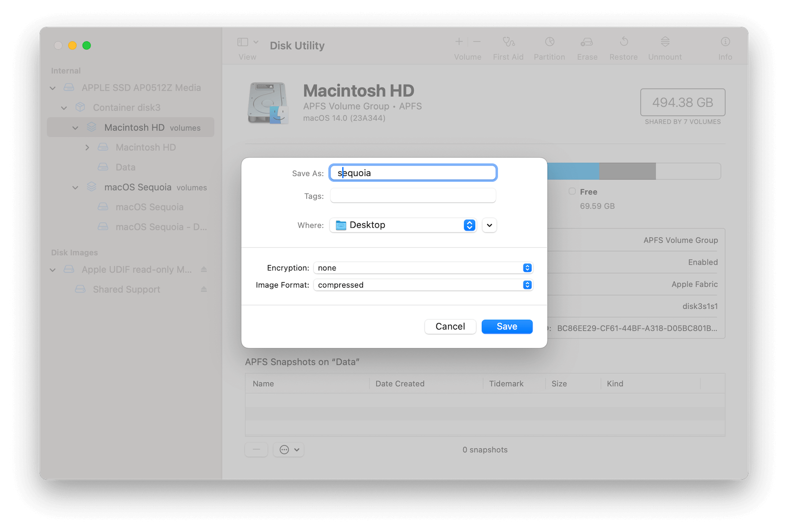Click the Container disk3 cube icon
This screenshot has width=788, height=532.
pos(80,107)
